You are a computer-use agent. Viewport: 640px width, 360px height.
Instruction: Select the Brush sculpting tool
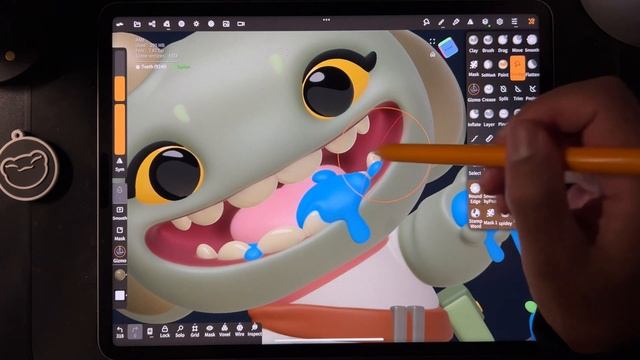pyautogui.click(x=488, y=43)
